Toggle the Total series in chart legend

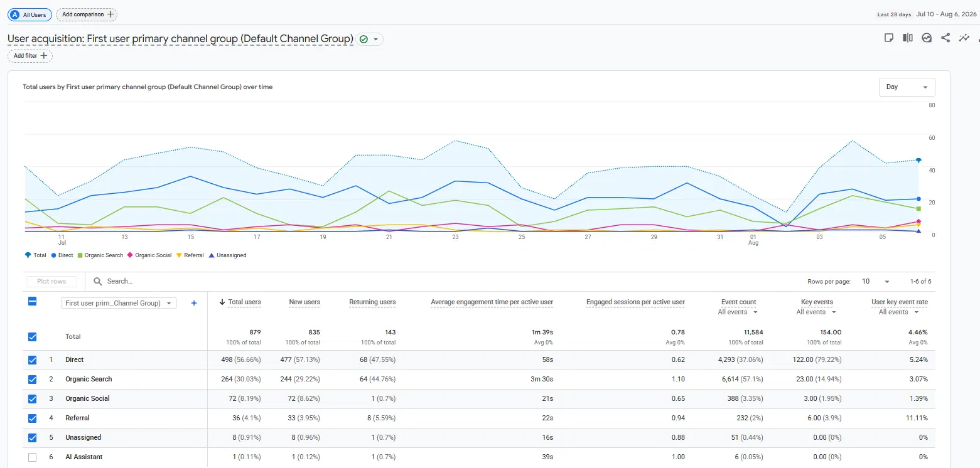coord(35,255)
